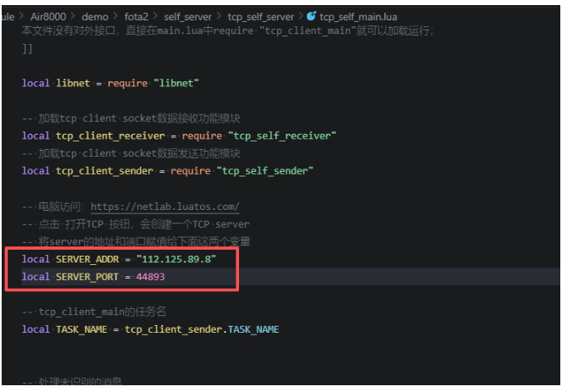Expand the chevron before tcp_self_main.lua icon
Viewport: 562px width, 392px height.
301,16
